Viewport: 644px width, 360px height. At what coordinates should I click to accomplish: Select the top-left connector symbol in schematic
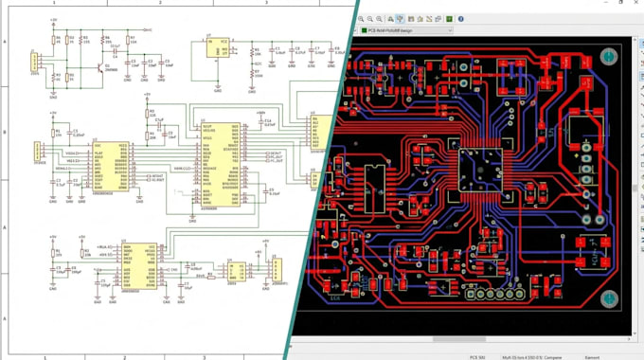coord(34,63)
